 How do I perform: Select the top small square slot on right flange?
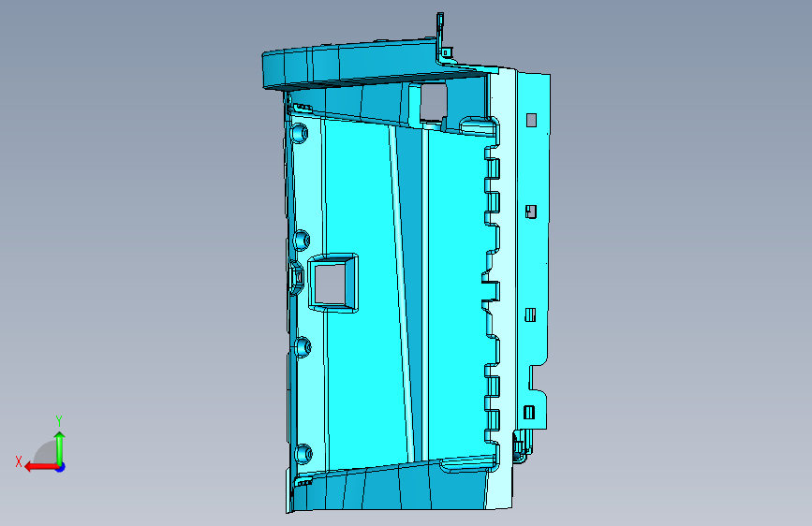point(531,120)
